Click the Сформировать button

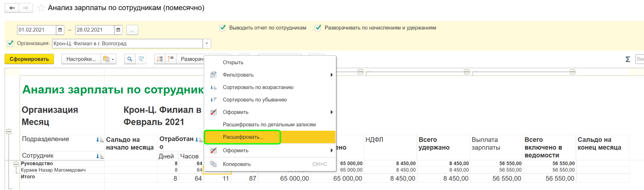point(29,59)
